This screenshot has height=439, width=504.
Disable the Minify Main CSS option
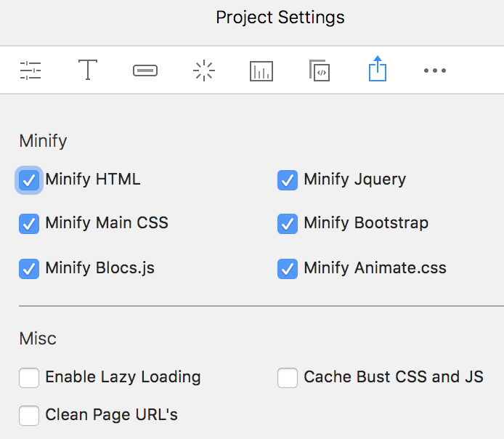(29, 224)
